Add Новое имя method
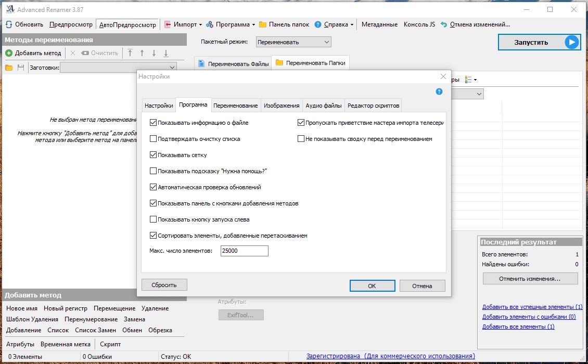This screenshot has width=588, height=364. (22, 308)
